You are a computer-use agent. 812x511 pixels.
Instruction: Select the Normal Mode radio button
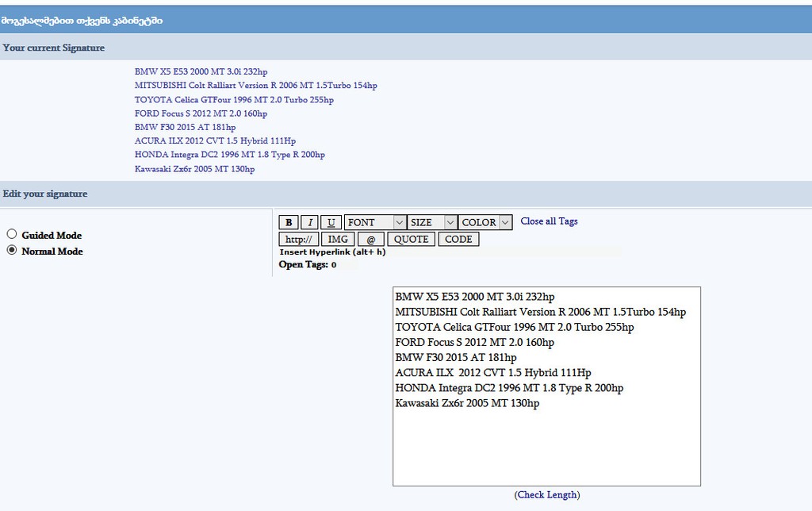tap(12, 250)
